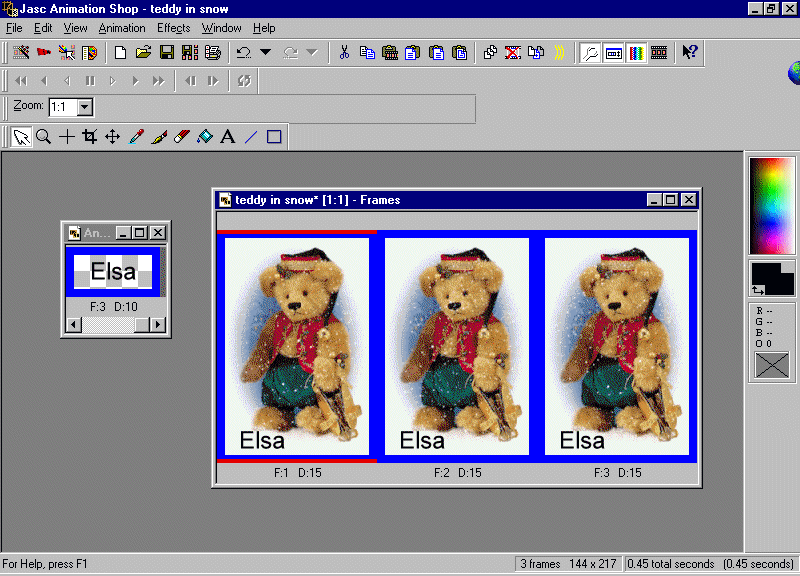The height and width of the screenshot is (576, 800).
Task: Expand the Undo history dropdown arrow
Action: pyautogui.click(x=266, y=52)
